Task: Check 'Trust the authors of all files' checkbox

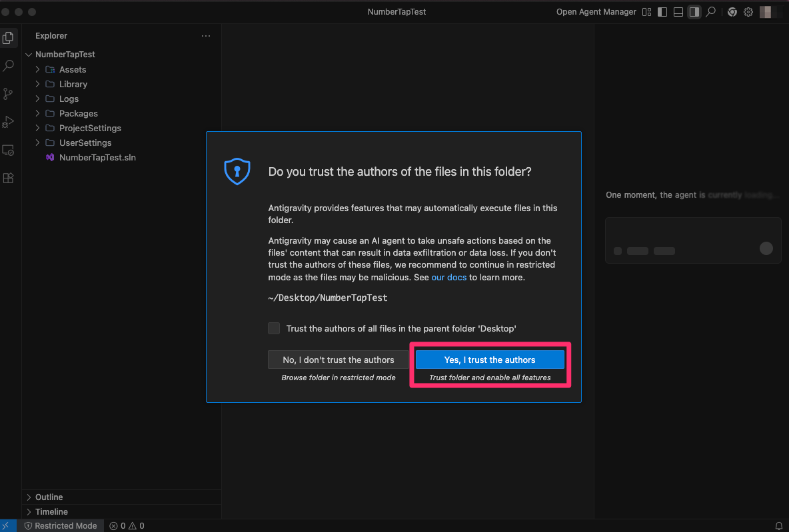Action: (274, 328)
